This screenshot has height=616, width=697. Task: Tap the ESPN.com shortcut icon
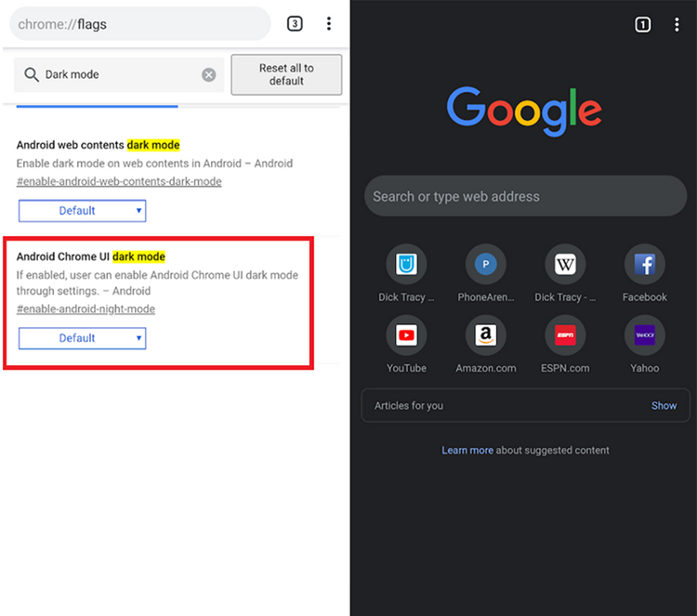[x=565, y=335]
